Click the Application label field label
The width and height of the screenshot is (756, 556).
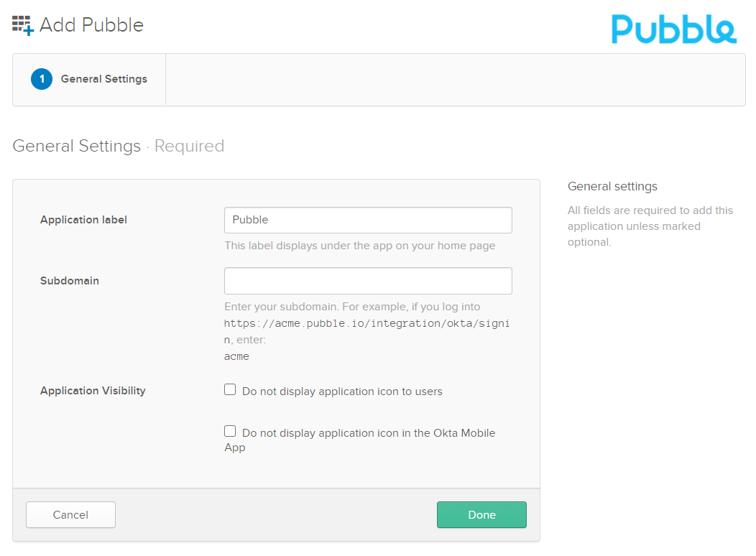coord(83,220)
